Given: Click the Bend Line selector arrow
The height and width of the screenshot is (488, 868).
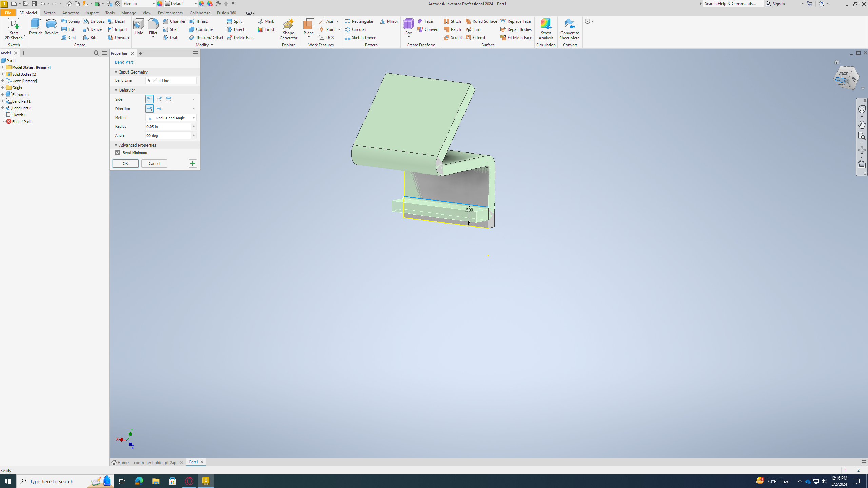Looking at the screenshot, I should (149, 80).
